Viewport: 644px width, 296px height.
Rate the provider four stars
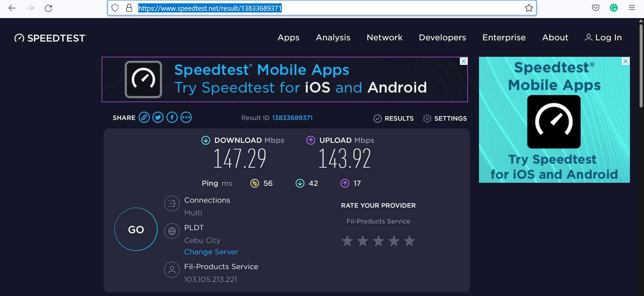click(394, 241)
